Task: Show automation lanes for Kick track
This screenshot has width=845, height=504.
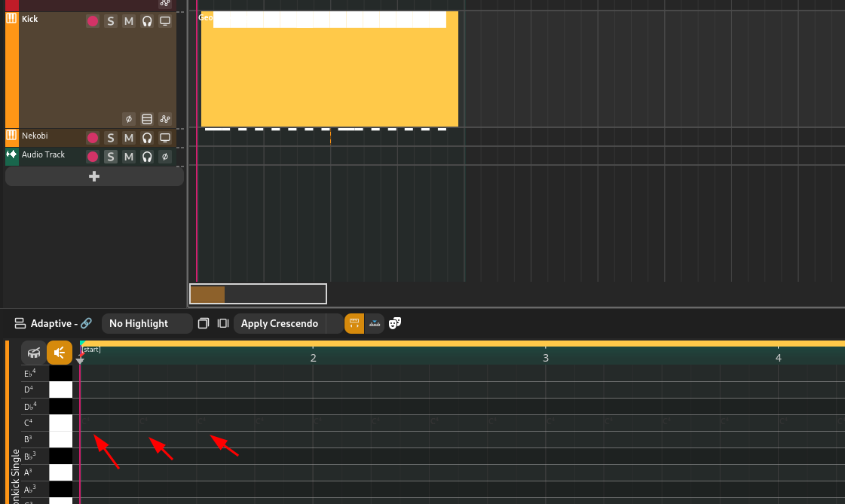Action: (165, 119)
